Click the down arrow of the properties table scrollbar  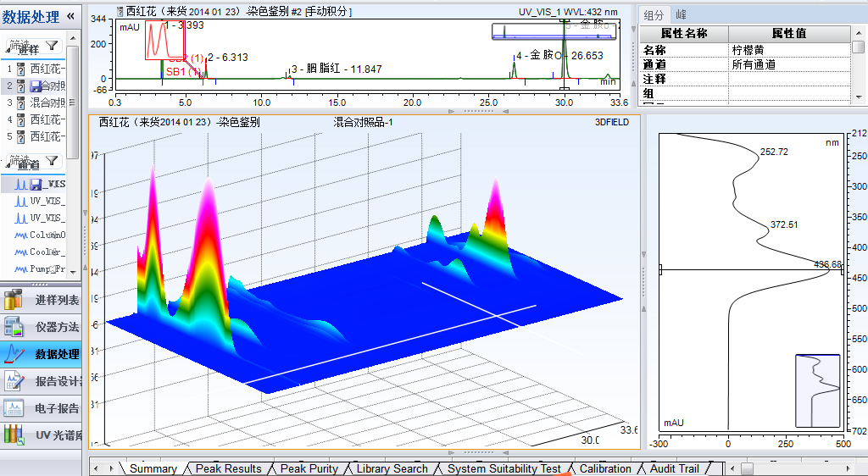pos(858,97)
